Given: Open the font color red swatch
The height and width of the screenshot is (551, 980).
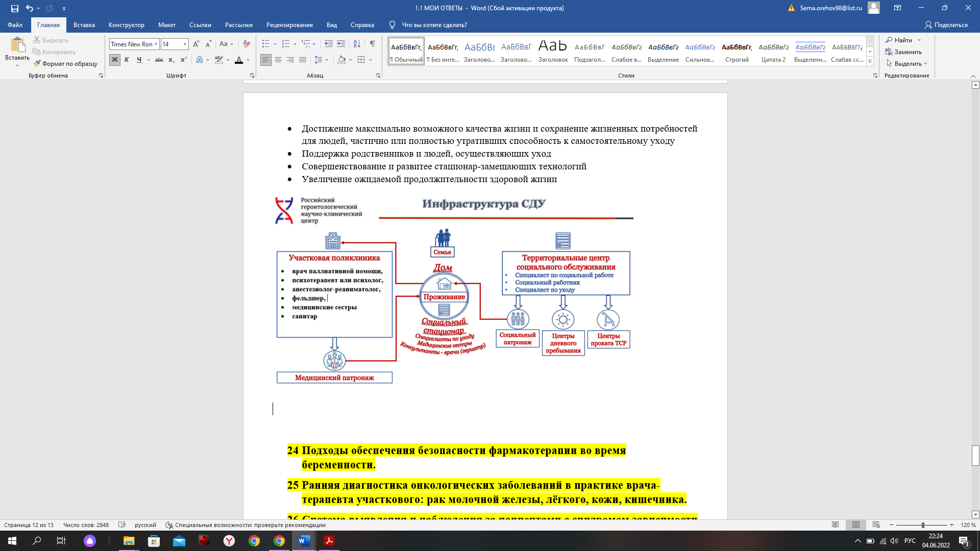Looking at the screenshot, I should click(x=239, y=60).
